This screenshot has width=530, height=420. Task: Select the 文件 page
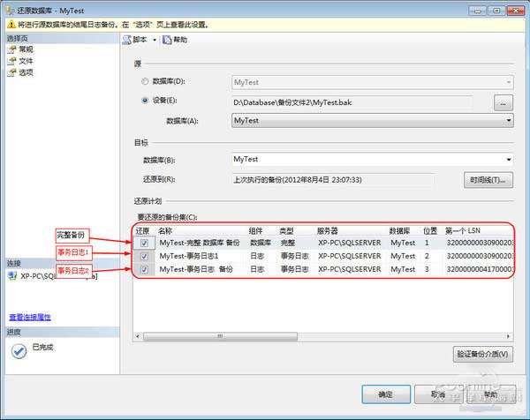pyautogui.click(x=26, y=61)
